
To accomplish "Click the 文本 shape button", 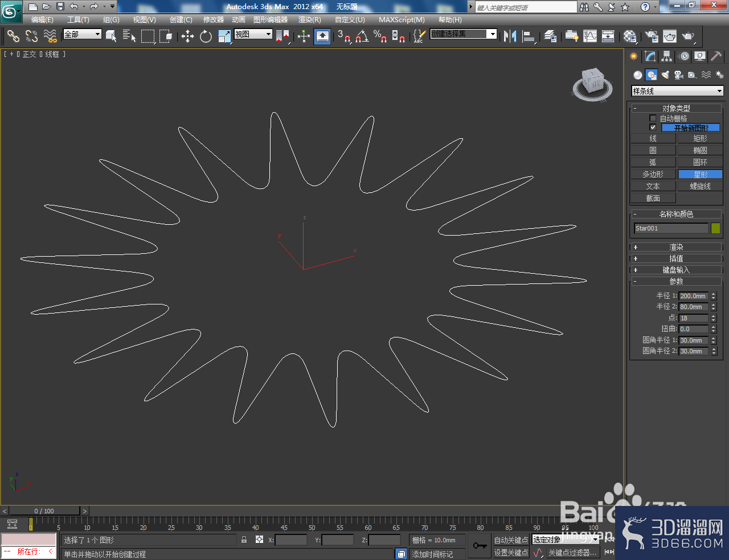I will (x=653, y=186).
